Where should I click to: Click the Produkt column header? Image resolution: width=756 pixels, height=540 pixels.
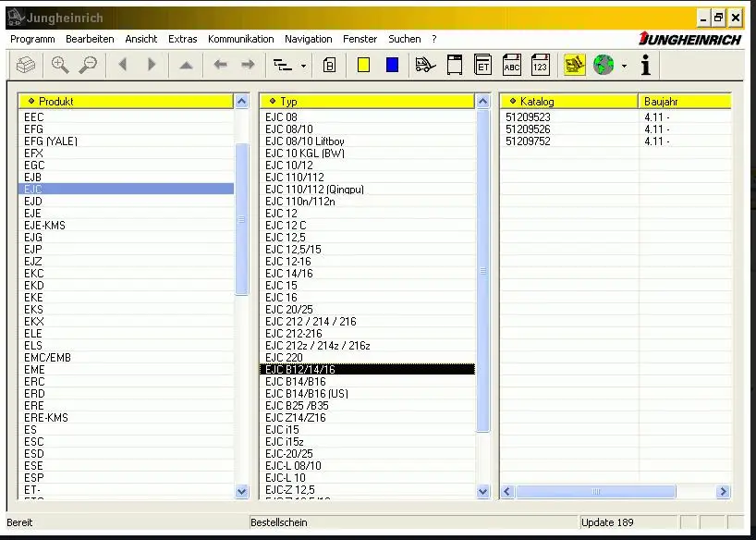click(125, 101)
